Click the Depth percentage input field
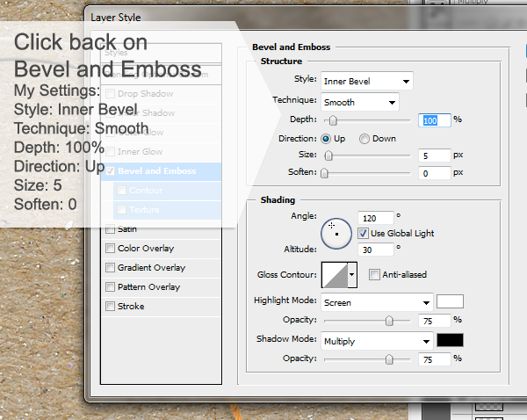 (x=434, y=120)
